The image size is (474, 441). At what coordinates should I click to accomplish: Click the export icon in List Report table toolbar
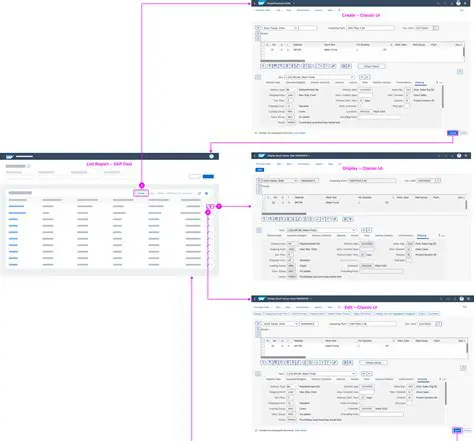[x=199, y=193]
